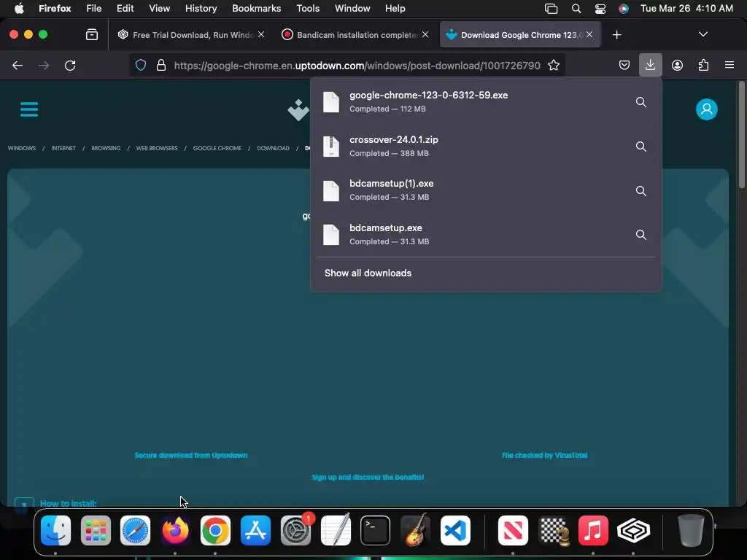Open System Settings from the Dock

tap(295, 531)
